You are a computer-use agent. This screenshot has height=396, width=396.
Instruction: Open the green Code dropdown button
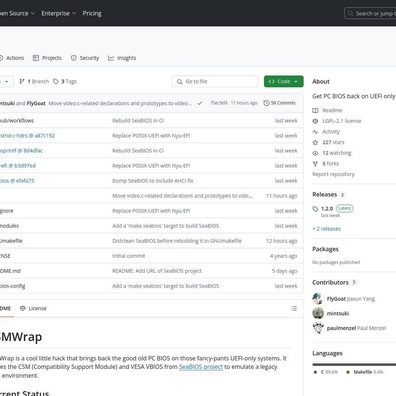click(x=284, y=81)
